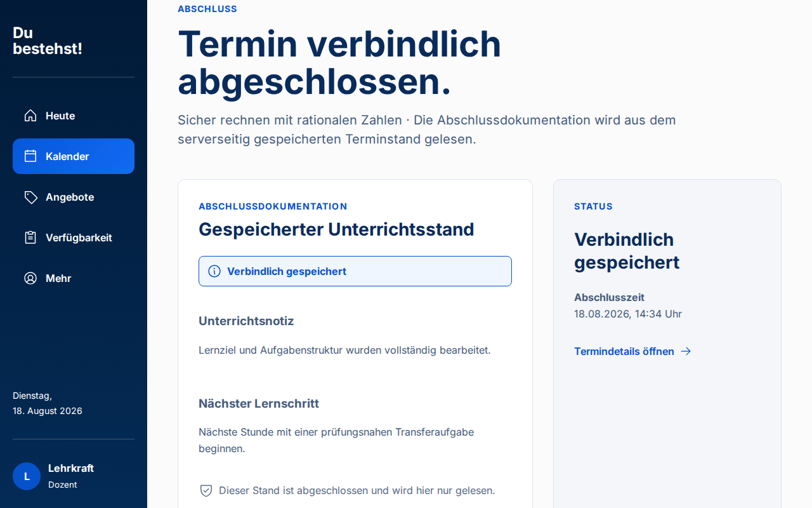The height and width of the screenshot is (508, 812).
Task: Click the Kalender calendar icon
Action: pos(30,156)
